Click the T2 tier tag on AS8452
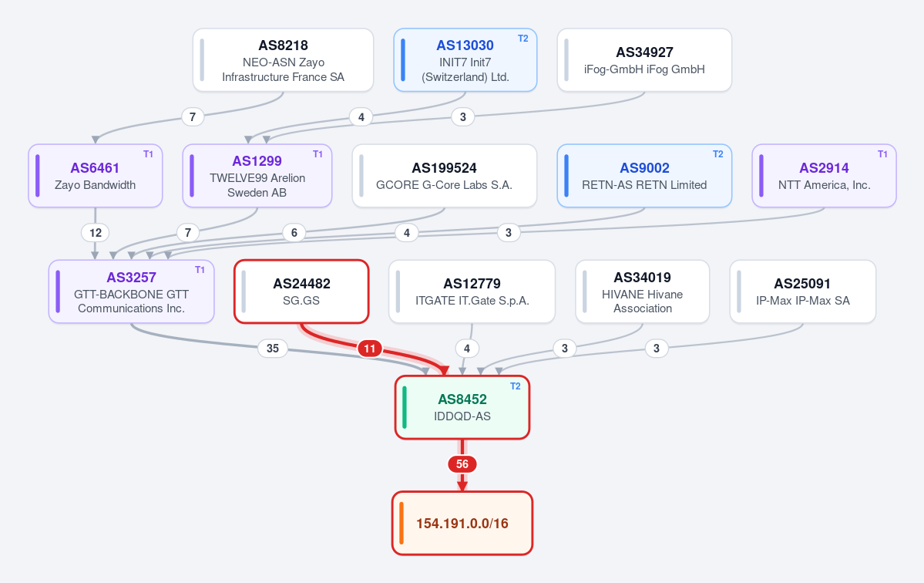The image size is (924, 583). [x=515, y=386]
